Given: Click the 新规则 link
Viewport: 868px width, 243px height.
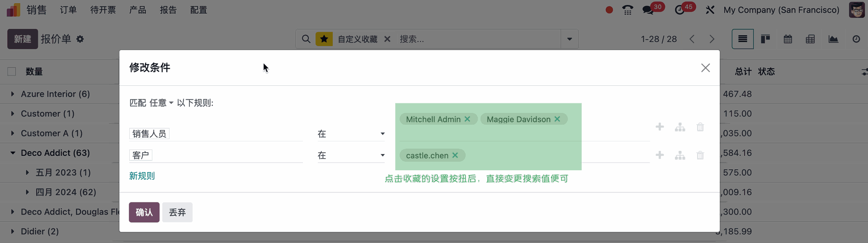Looking at the screenshot, I should point(142,176).
